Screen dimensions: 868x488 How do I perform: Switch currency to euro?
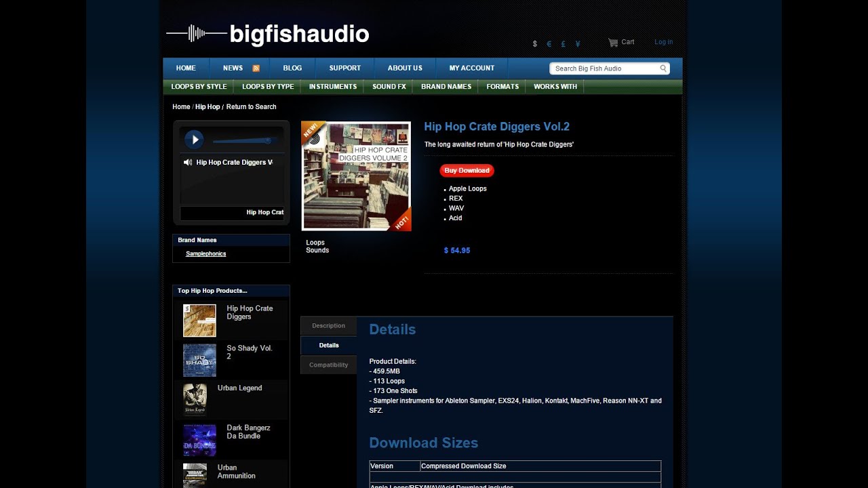click(549, 44)
